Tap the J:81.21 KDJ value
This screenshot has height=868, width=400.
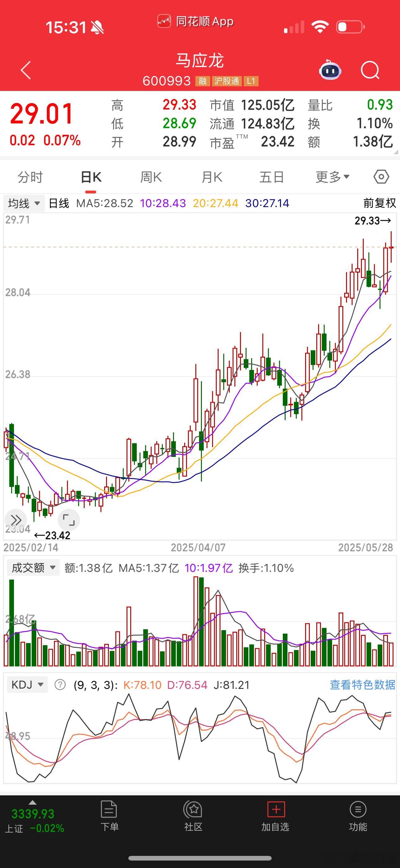[x=232, y=685]
